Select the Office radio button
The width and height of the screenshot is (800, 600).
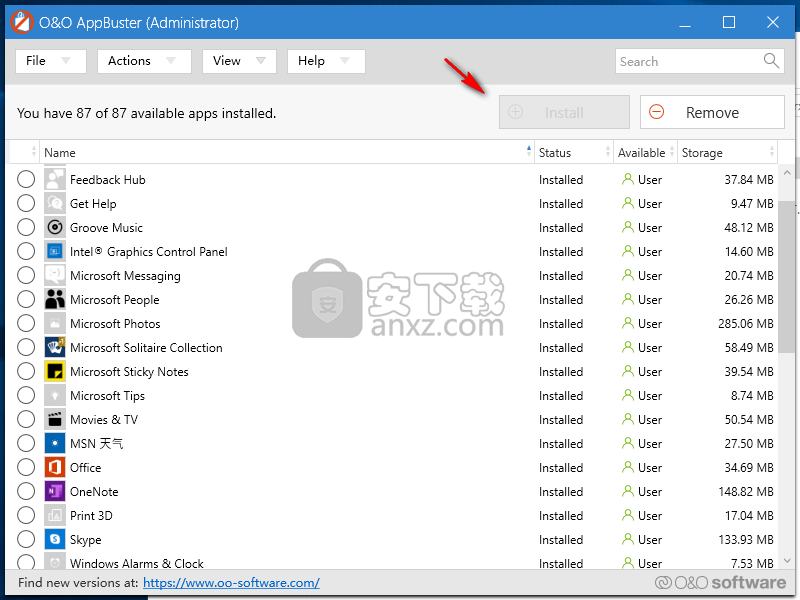click(x=26, y=467)
